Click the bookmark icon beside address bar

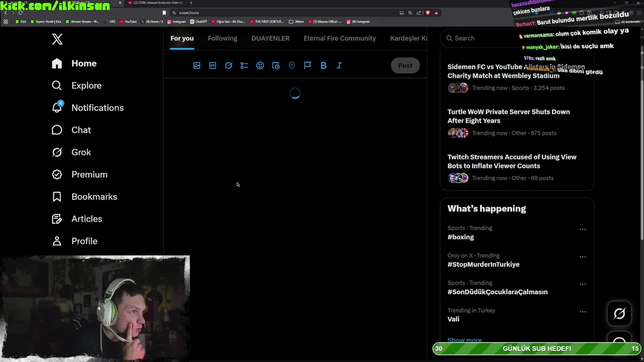164,13
